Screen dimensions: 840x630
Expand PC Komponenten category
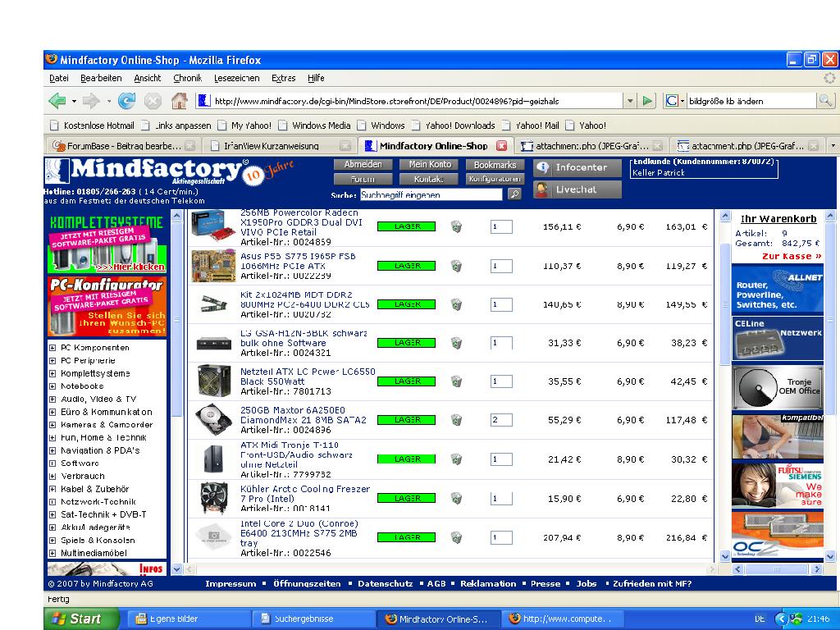52,348
